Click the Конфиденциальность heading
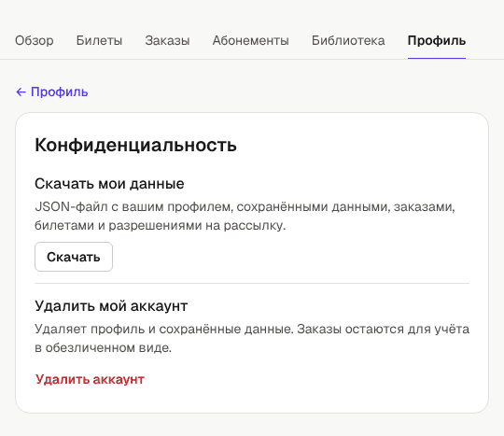The height and width of the screenshot is (436, 504). click(x=135, y=145)
